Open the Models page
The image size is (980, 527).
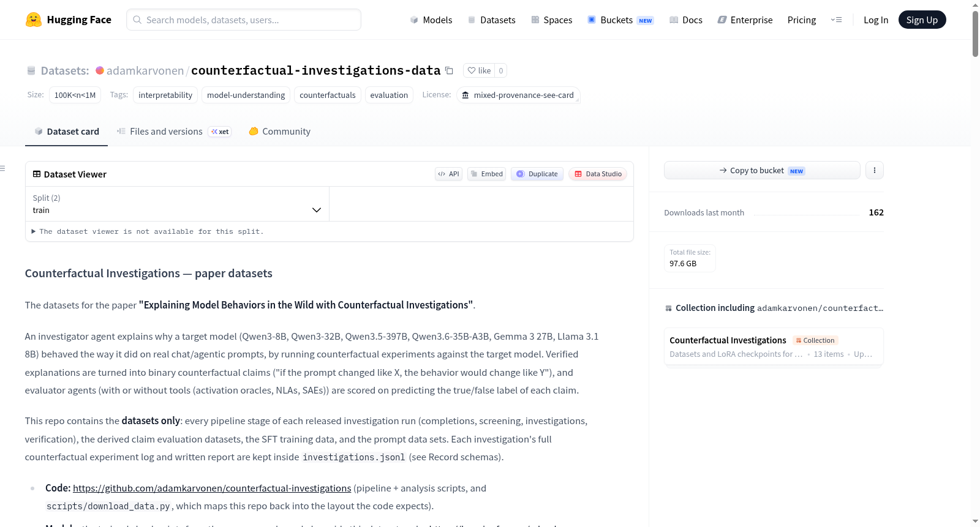point(431,20)
